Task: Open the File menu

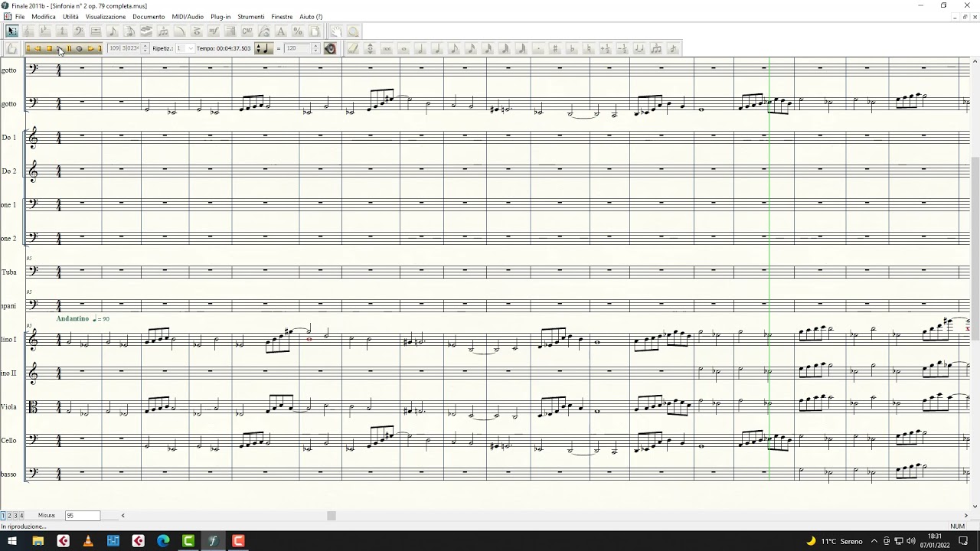Action: [20, 16]
